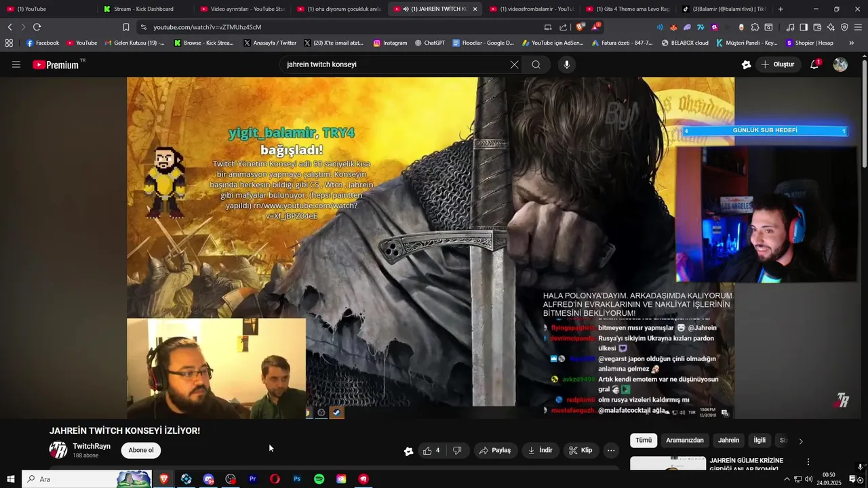The width and height of the screenshot is (868, 488).
Task: Reload the page
Action: (37, 27)
